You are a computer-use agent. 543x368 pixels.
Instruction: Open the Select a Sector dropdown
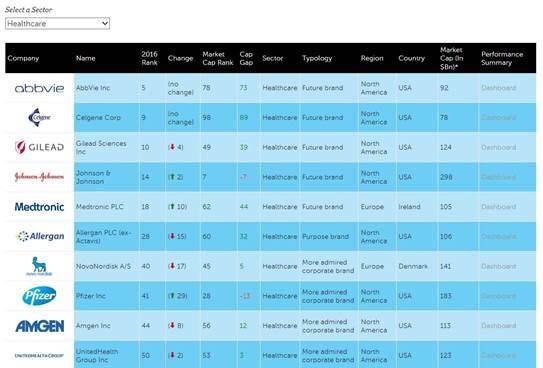57,24
